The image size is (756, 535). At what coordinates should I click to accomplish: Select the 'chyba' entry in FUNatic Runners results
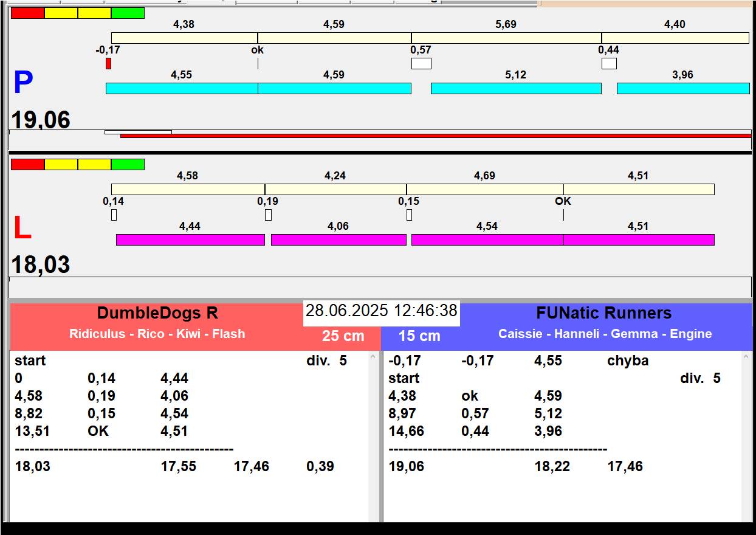(x=627, y=361)
